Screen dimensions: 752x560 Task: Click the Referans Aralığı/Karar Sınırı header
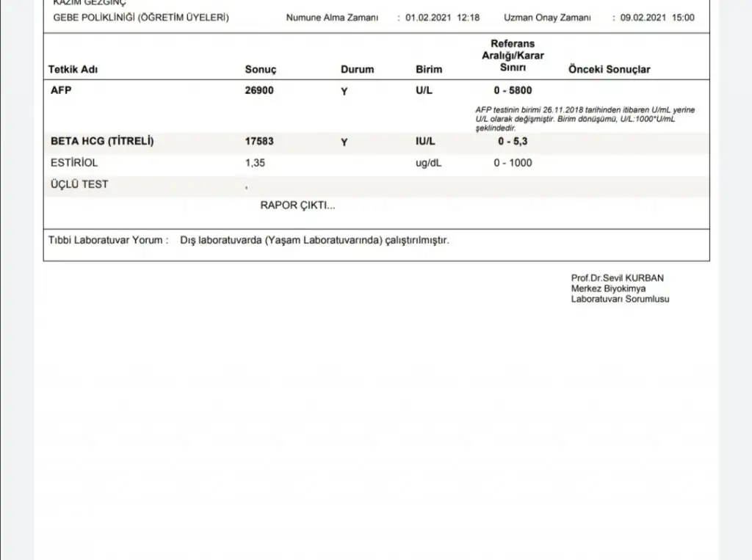click(x=513, y=55)
